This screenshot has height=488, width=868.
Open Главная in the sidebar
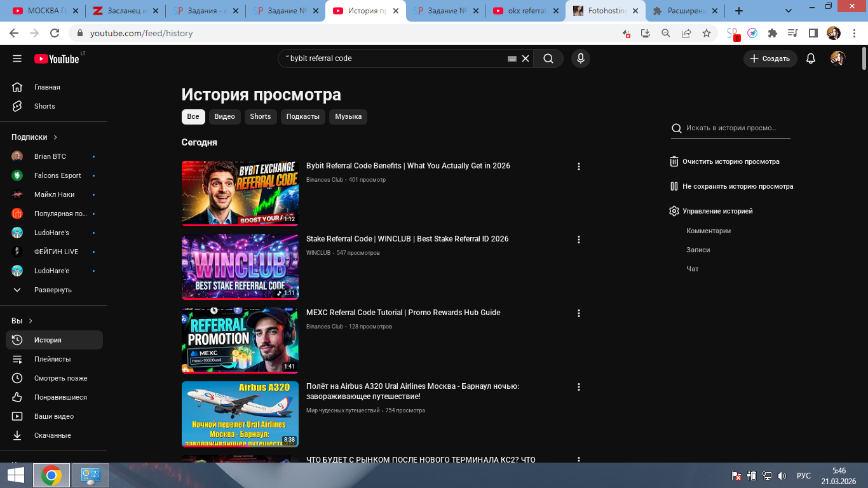(53, 87)
